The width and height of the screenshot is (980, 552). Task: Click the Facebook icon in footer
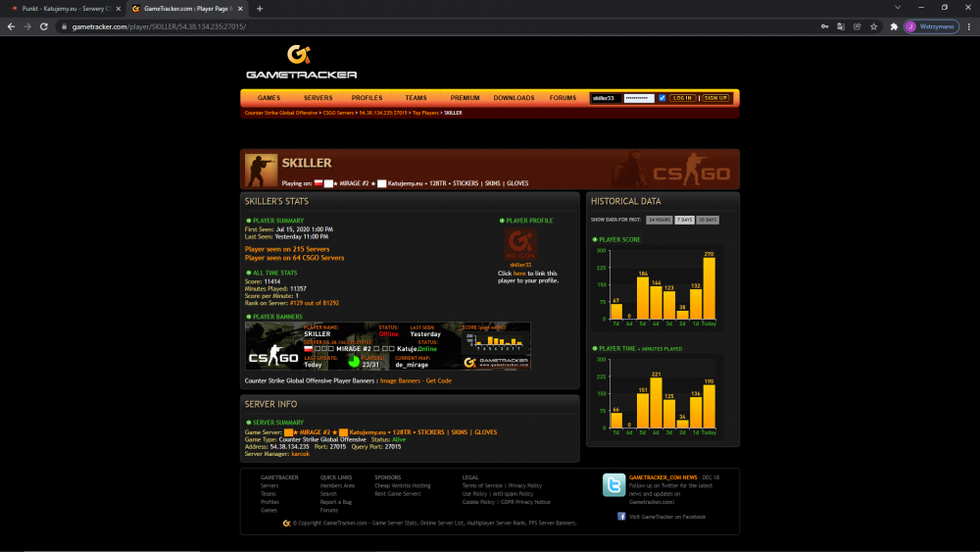point(621,517)
